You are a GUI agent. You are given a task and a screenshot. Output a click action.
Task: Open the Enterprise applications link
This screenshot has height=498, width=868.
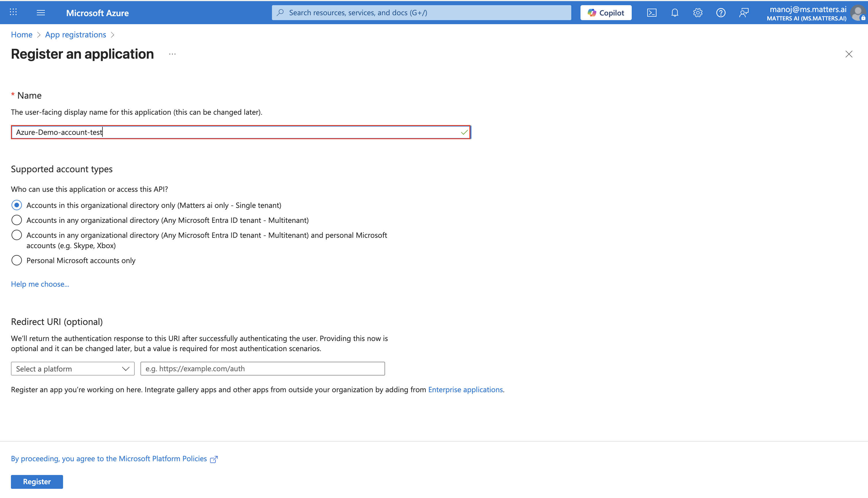click(465, 390)
